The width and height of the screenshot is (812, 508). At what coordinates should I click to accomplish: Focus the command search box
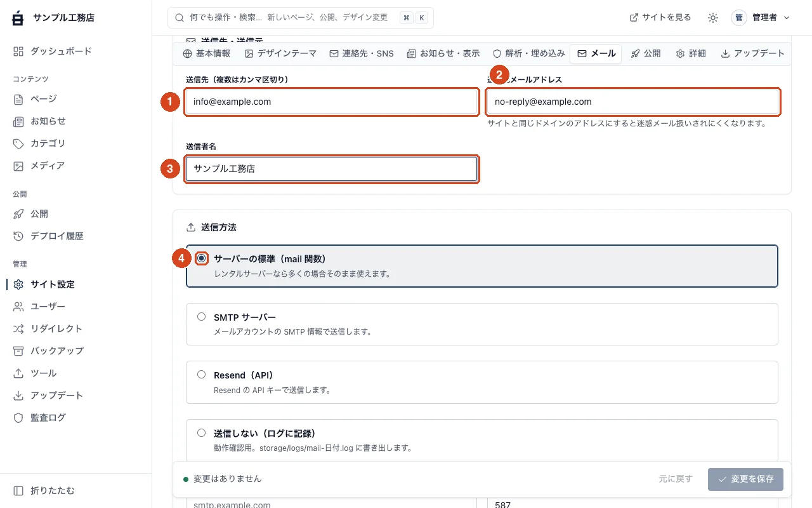[301, 18]
